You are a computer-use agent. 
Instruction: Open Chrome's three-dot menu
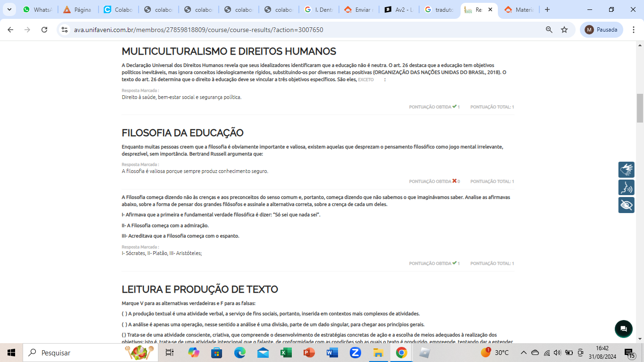[x=633, y=30]
